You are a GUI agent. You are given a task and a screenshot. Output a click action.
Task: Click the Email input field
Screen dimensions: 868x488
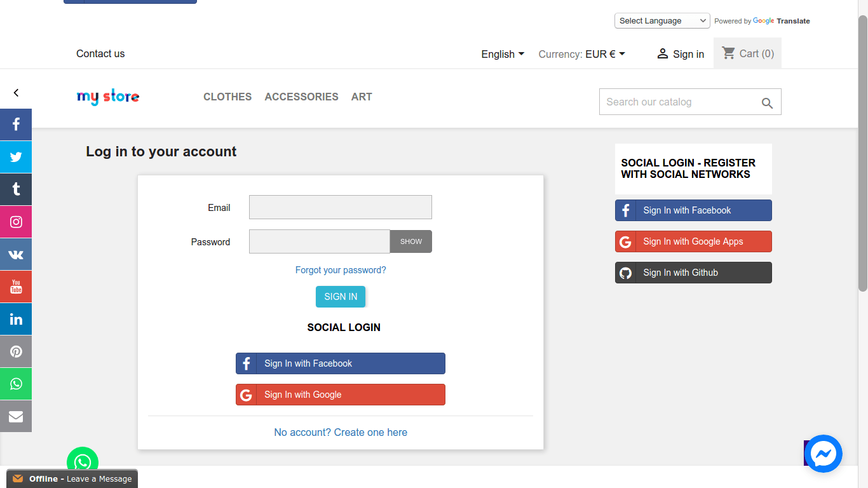click(341, 207)
